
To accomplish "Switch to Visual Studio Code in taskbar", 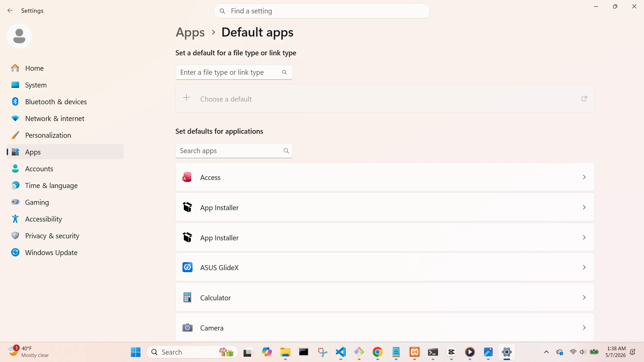I will [x=341, y=352].
